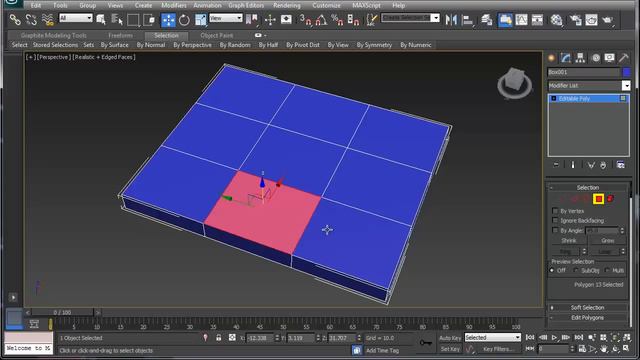640x360 pixels.
Task: Open the Material Editor icon
Action: pyautogui.click(x=556, y=20)
